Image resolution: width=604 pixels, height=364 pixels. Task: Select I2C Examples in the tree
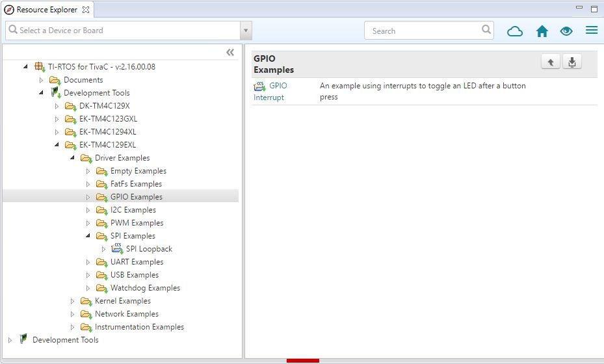click(133, 211)
